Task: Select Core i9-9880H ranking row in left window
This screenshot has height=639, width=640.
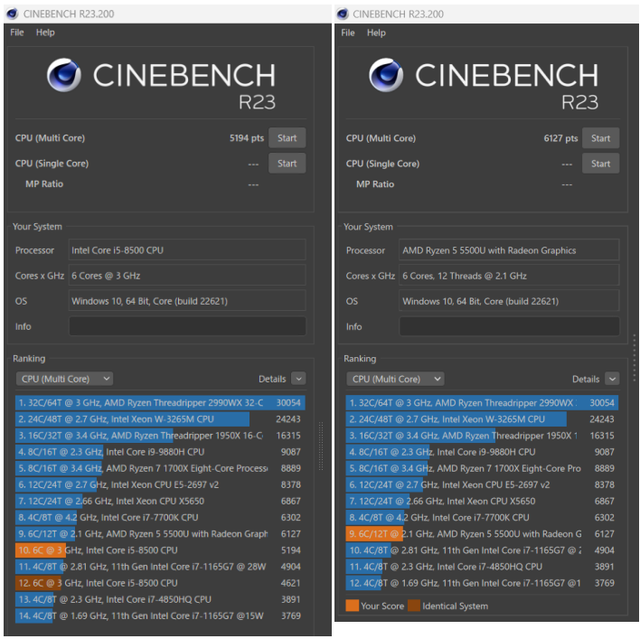Action: click(x=160, y=452)
